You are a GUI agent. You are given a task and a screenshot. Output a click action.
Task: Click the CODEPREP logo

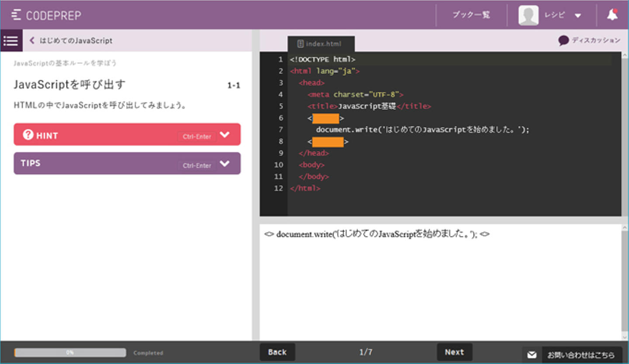tap(47, 15)
